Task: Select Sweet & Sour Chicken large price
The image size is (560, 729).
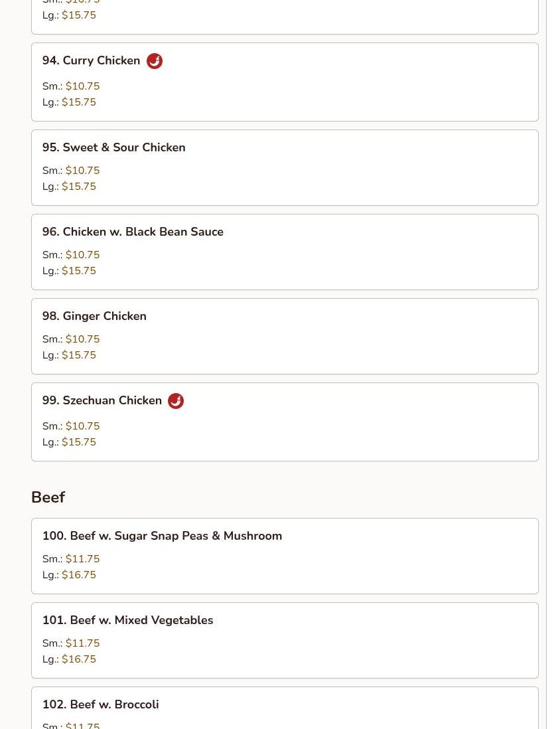Action: click(79, 187)
